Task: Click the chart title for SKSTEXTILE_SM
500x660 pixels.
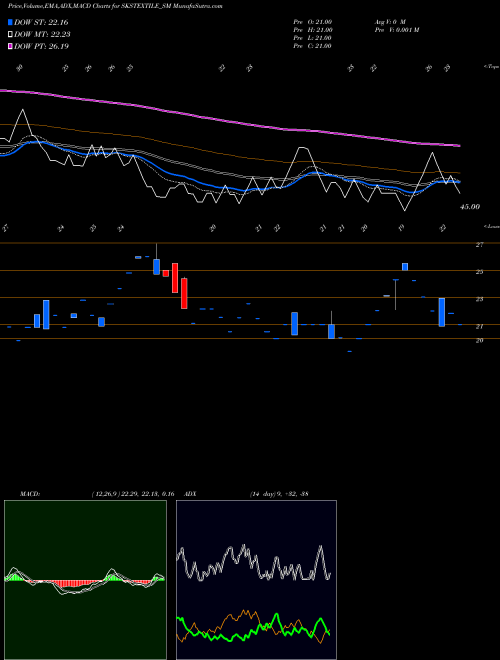Action: pyautogui.click(x=115, y=6)
